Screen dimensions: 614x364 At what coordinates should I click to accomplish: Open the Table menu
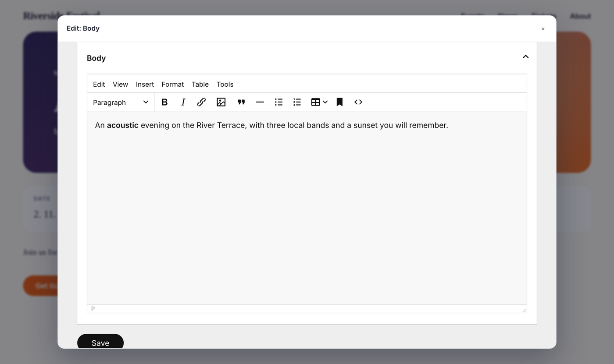[x=200, y=84]
